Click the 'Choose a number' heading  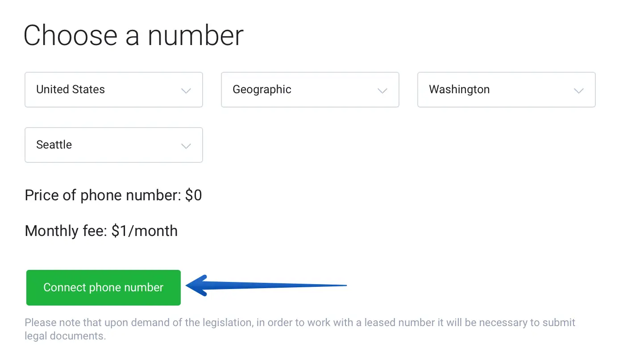tap(133, 35)
